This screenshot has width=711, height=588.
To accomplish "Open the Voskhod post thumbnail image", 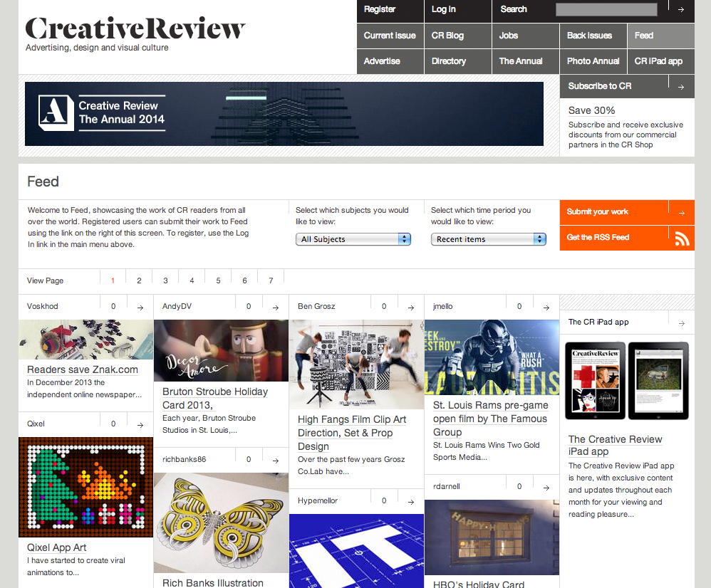I will [x=85, y=340].
